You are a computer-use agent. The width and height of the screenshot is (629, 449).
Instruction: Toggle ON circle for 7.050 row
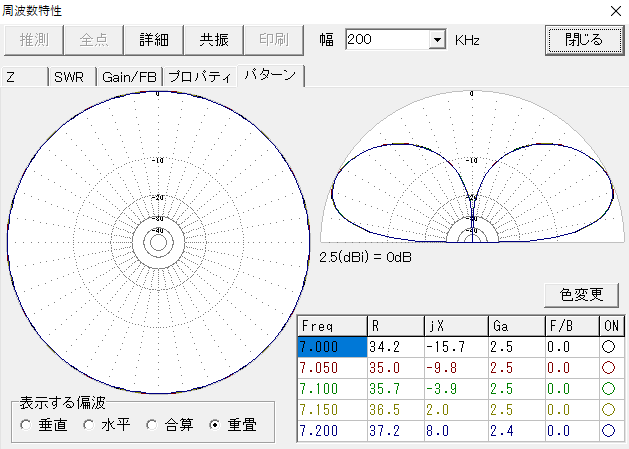pos(609,368)
